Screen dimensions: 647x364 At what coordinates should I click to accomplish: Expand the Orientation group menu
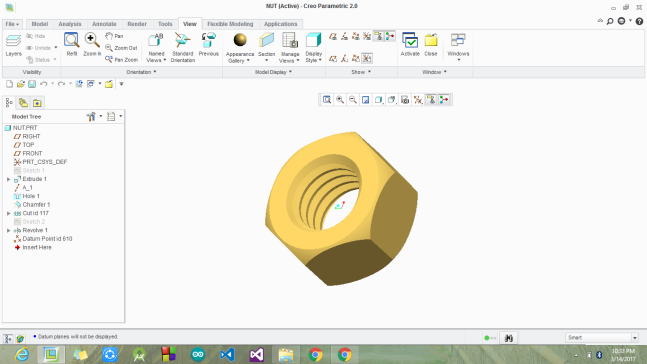142,72
